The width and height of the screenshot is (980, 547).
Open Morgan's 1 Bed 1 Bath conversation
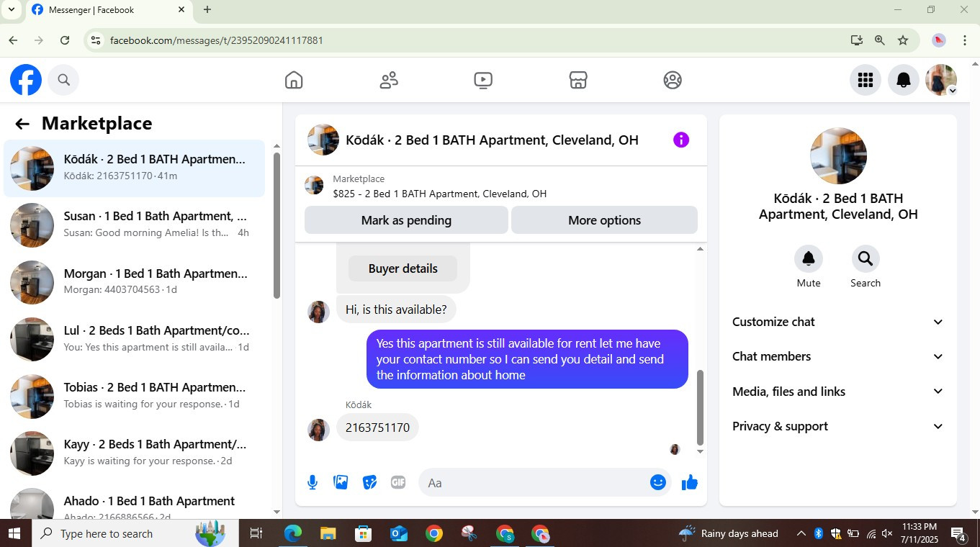point(135,281)
